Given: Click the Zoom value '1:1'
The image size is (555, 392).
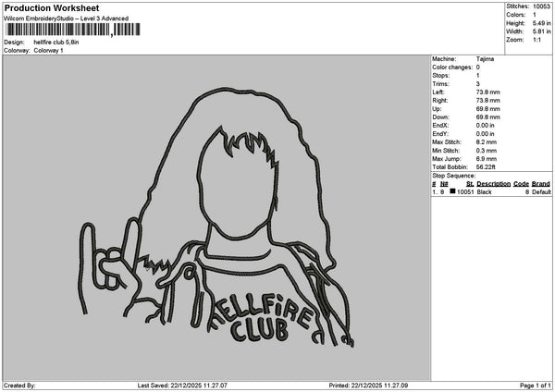Looking at the screenshot, I should [536, 40].
